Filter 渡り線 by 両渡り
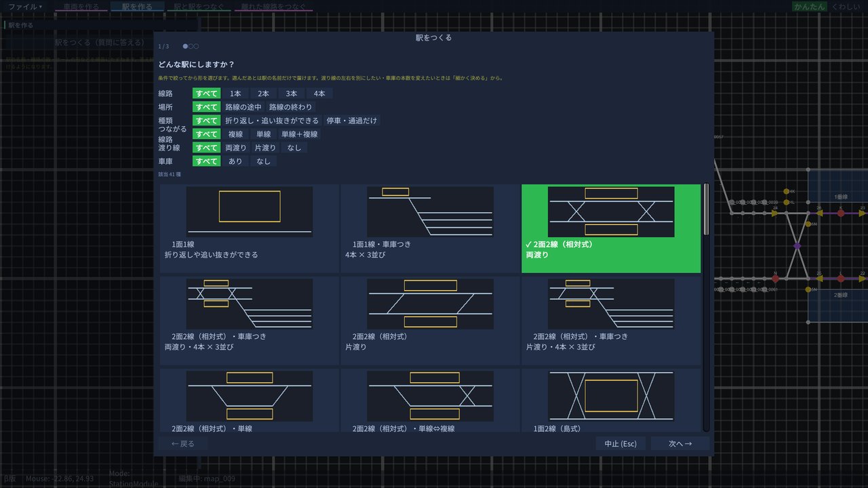This screenshot has height=488, width=868. pos(236,148)
